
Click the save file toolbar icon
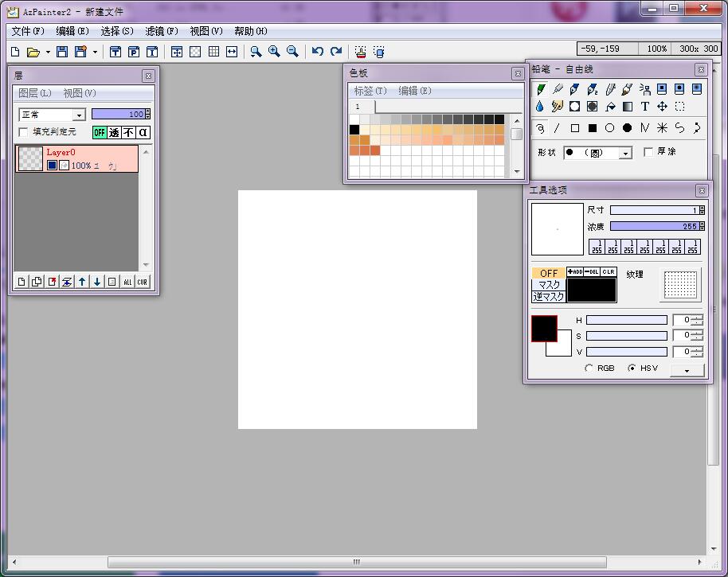click(61, 52)
